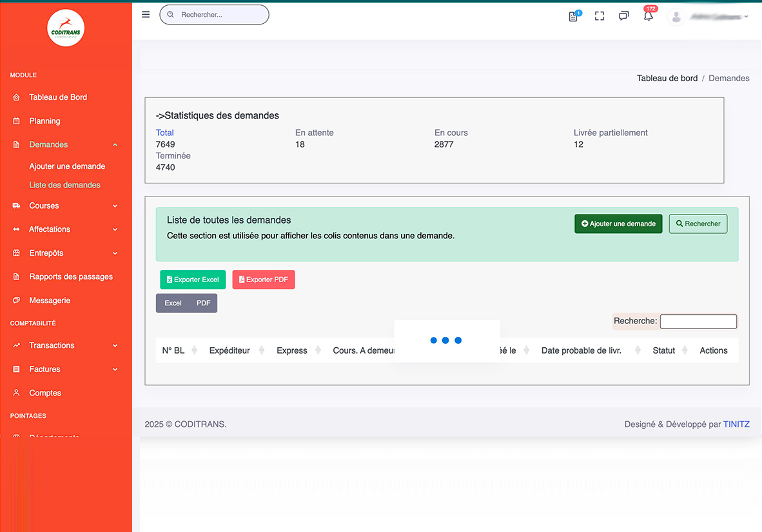This screenshot has height=532, width=762.
Task: Toggle the hamburger menu to collapse the sidebar
Action: [x=145, y=14]
